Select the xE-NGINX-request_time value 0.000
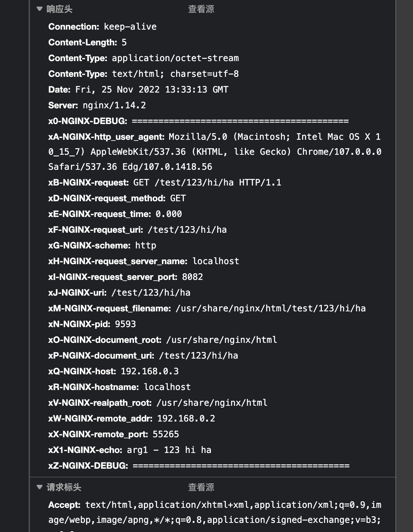The width and height of the screenshot is (413, 532). tap(169, 214)
